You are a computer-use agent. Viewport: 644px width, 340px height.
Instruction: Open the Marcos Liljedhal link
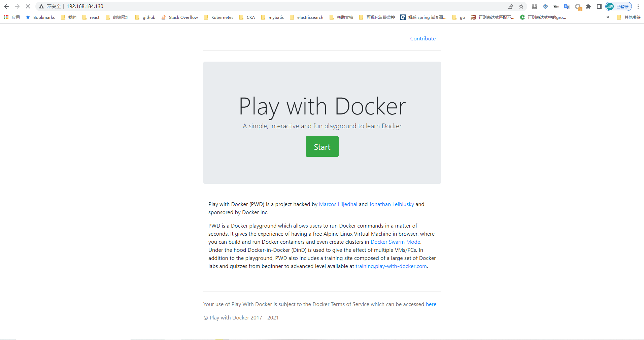[x=338, y=204]
